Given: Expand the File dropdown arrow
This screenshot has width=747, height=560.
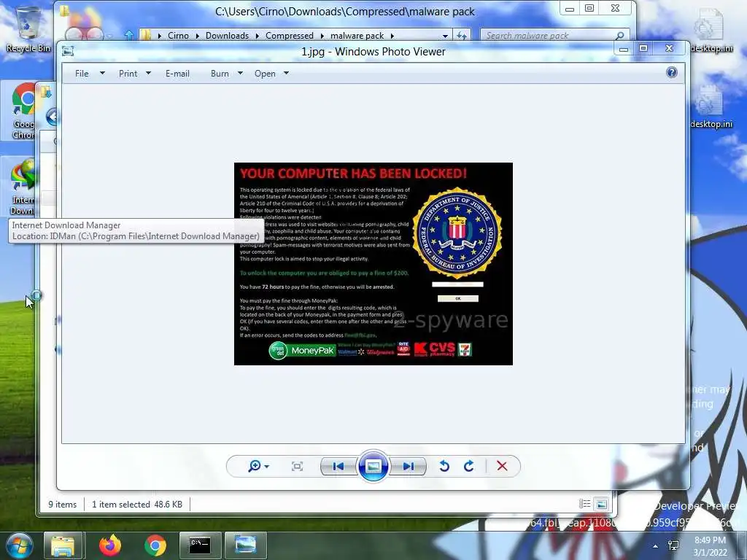Looking at the screenshot, I should (102, 73).
